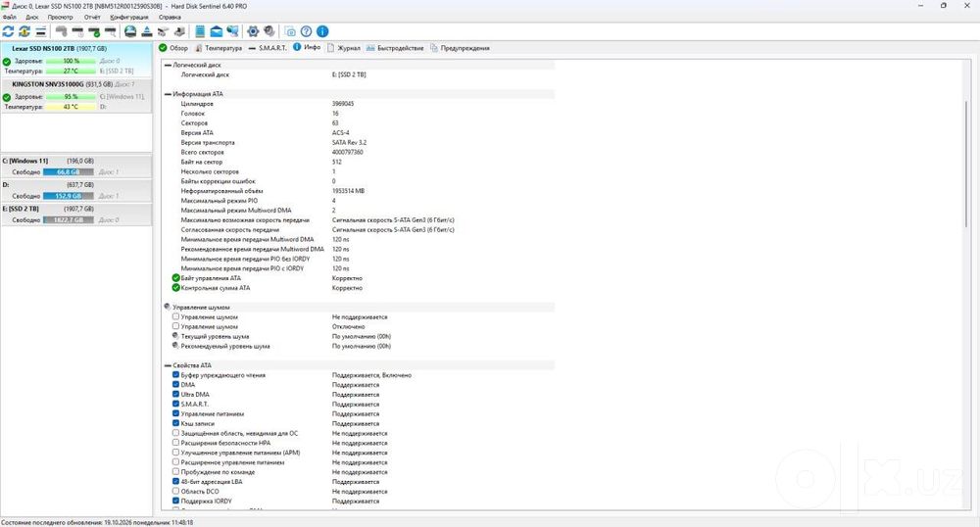Click the disk icon with green checkmark
980x527 pixels.
[94, 31]
